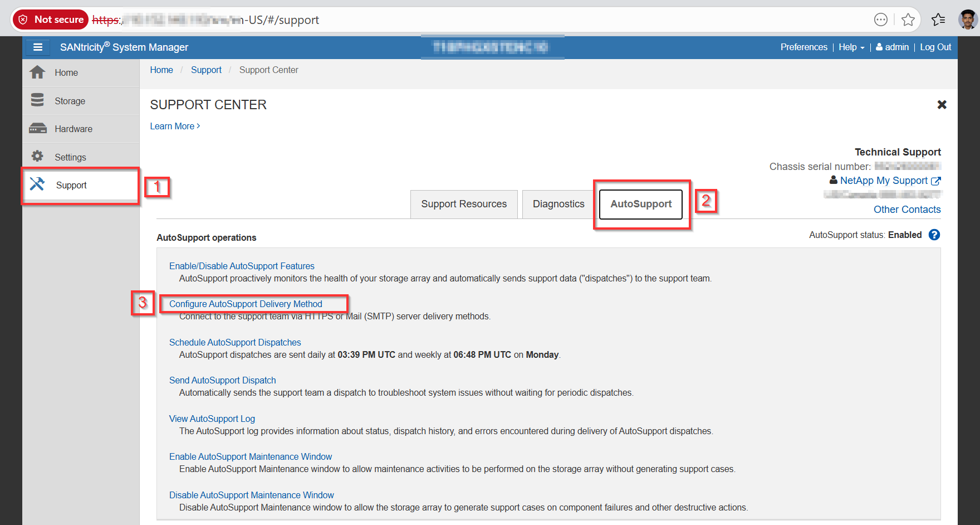Screen dimensions: 980x525
Task: Open the browser Favorites list icon
Action: pos(938,20)
